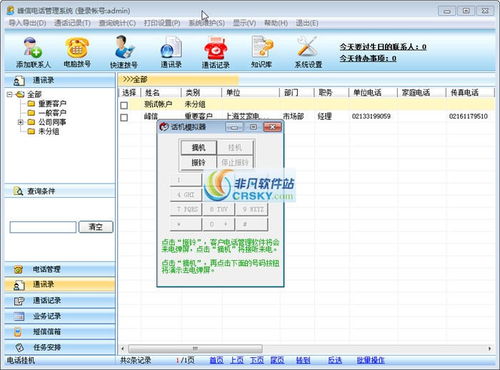Open the 电脑拨号 dialing tool

click(77, 48)
